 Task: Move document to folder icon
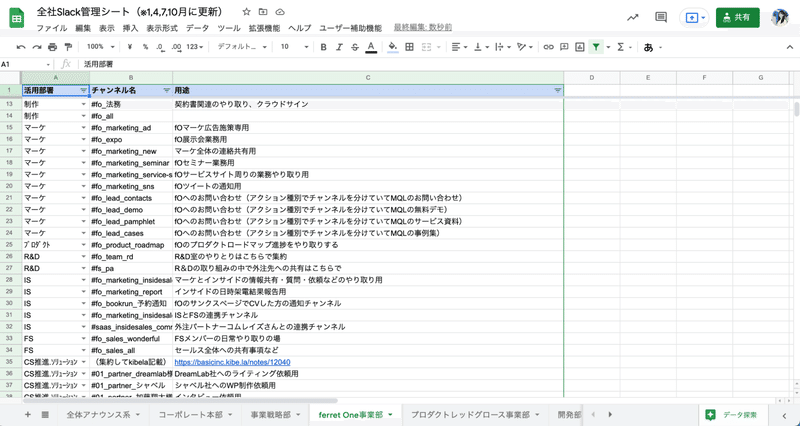pyautogui.click(x=263, y=12)
